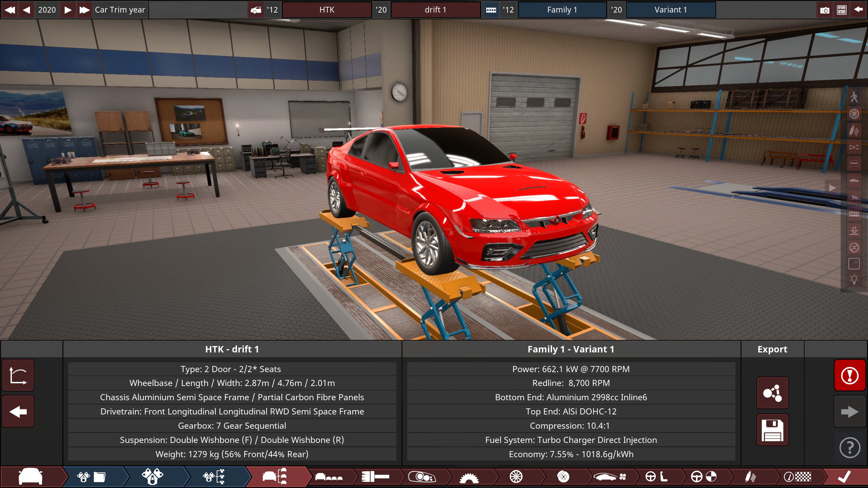Toggle the window glass icon
The image size is (868, 488).
tap(854, 264)
